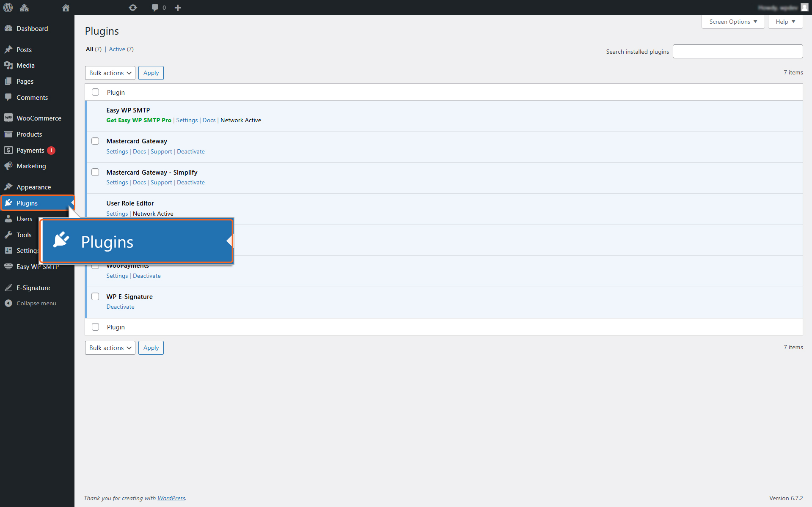Click the Tools wrench icon in sidebar
Viewport: 812px width, 507px height.
[x=8, y=235]
